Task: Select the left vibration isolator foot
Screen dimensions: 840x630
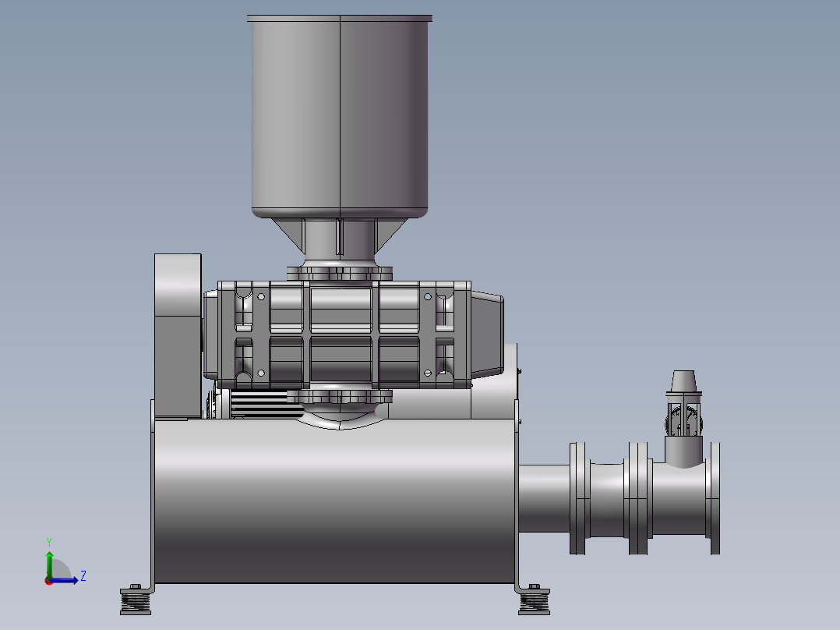Action: [x=136, y=600]
